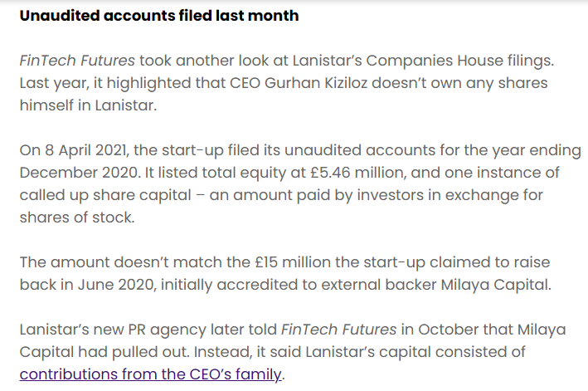Image resolution: width=588 pixels, height=391 pixels.
Task: Click the italic 'FinTech Futures' in the last paragraph
Action: tap(338, 330)
